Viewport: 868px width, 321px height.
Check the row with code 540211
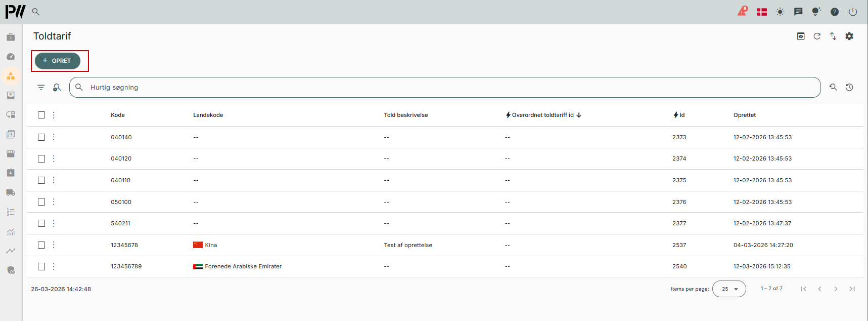(x=41, y=223)
